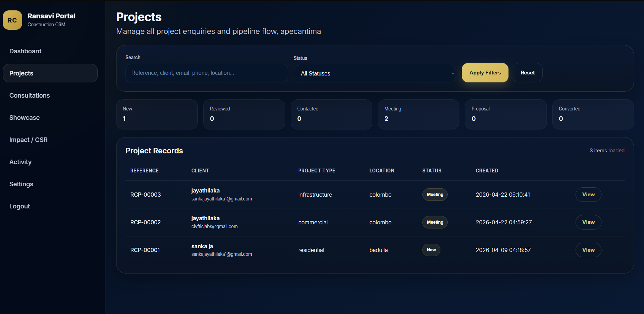Image resolution: width=644 pixels, height=314 pixels.
Task: Focus the project Search input field
Action: (207, 73)
